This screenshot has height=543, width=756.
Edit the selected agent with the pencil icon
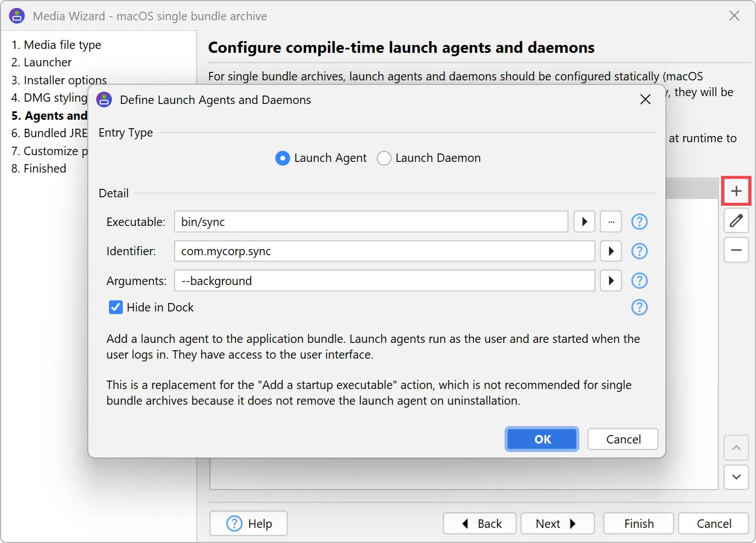click(736, 221)
